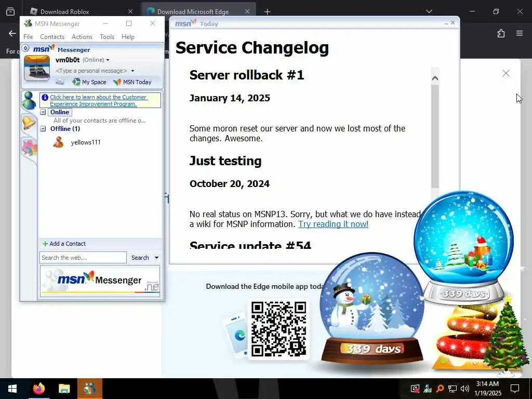Image resolution: width=532 pixels, height=399 pixels.
Task: Click the yellows111 buddy status icon
Action: (58, 142)
